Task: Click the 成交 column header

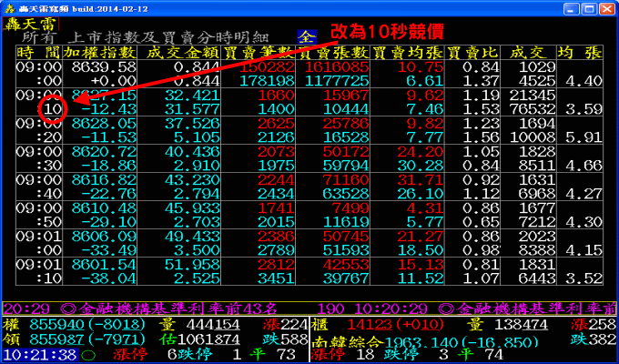Action: point(528,52)
